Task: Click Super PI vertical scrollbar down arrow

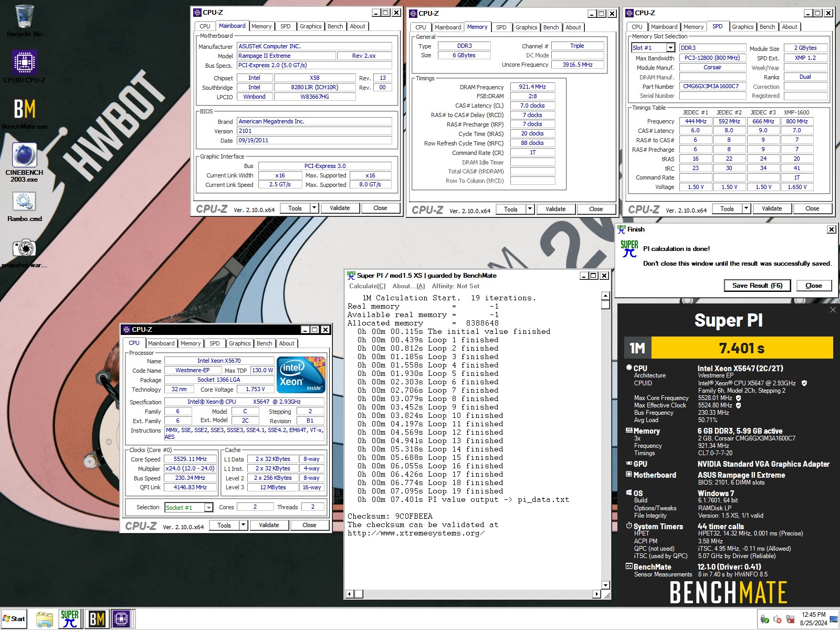Action: (x=605, y=585)
